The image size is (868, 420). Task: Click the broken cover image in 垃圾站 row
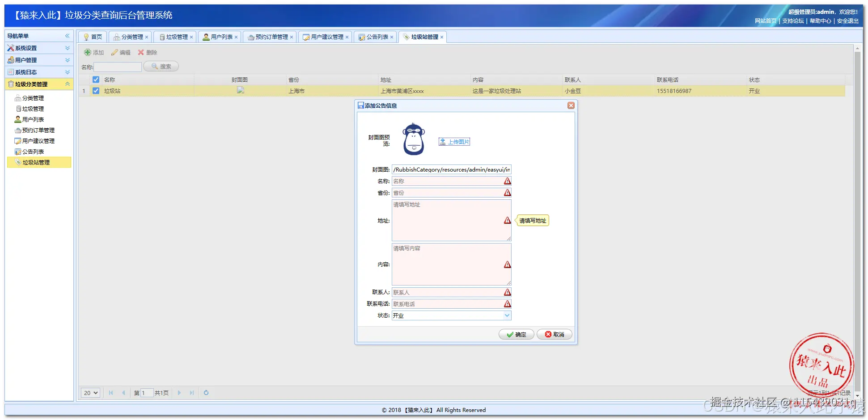click(241, 90)
